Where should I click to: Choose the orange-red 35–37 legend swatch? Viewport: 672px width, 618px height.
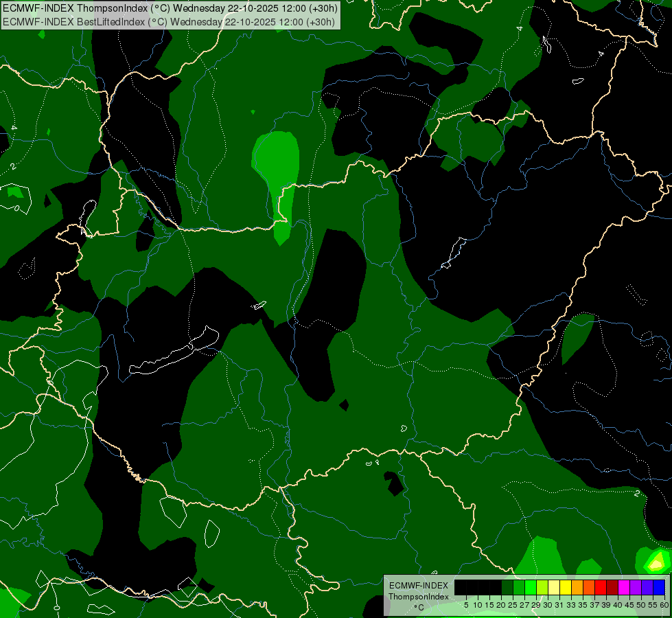[589, 587]
